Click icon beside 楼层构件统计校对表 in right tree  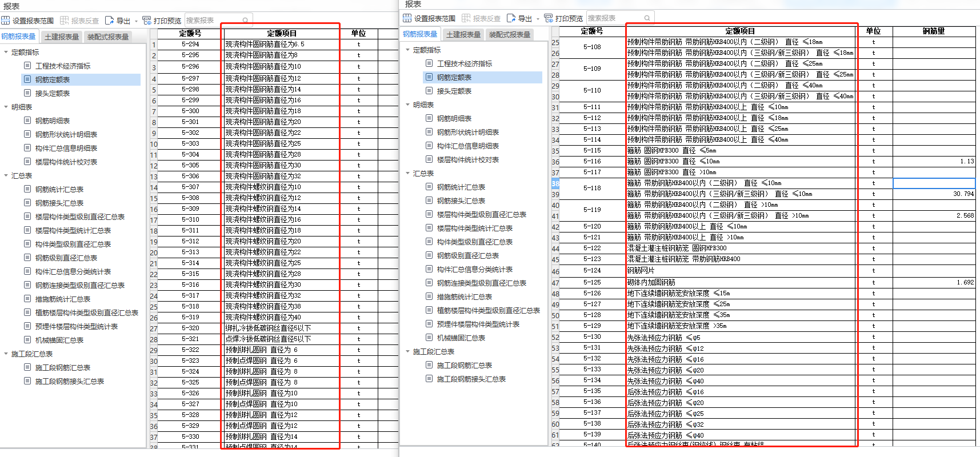(429, 159)
